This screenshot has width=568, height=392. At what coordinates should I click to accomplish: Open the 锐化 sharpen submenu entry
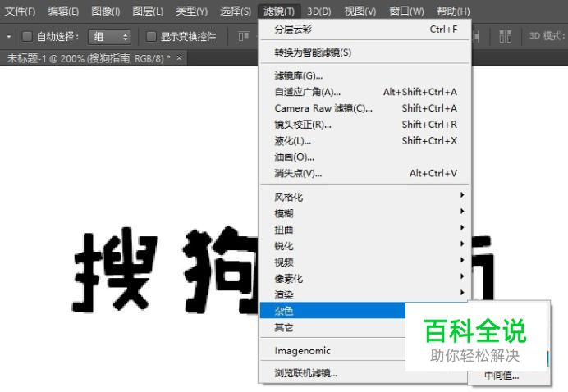[x=365, y=246]
